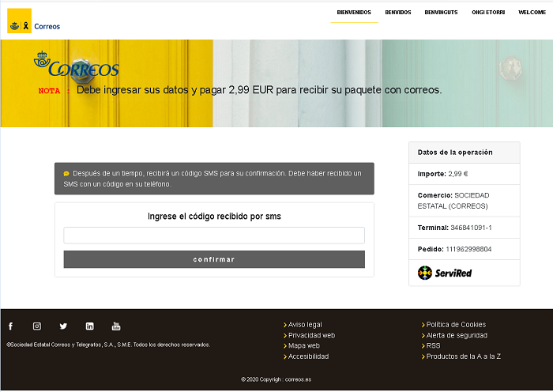Open the Aviso legal link
The width and height of the screenshot is (553, 392).
pos(305,325)
